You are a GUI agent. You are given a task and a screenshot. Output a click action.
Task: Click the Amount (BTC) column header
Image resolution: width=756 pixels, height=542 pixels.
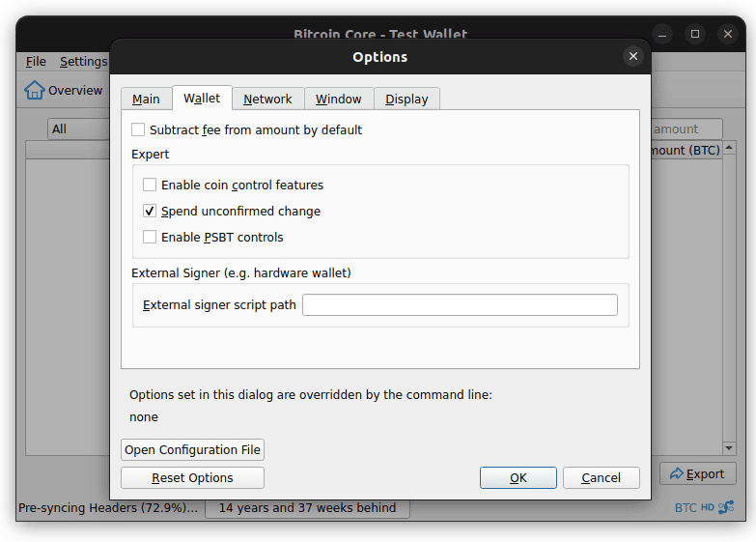point(686,150)
